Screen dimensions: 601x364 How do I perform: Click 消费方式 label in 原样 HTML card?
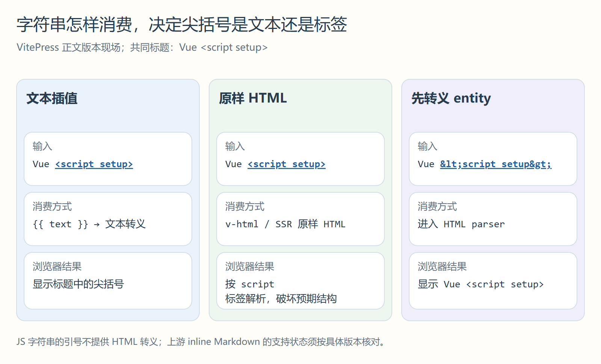tap(245, 206)
